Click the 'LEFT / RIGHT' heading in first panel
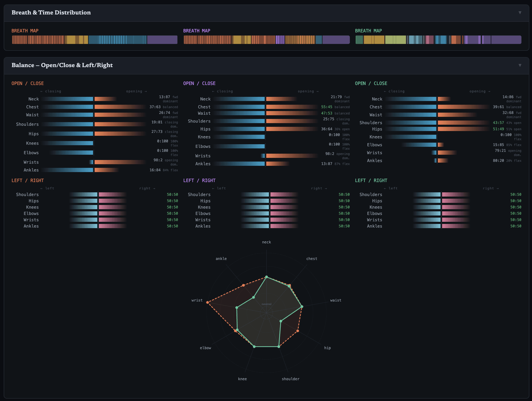 27,180
